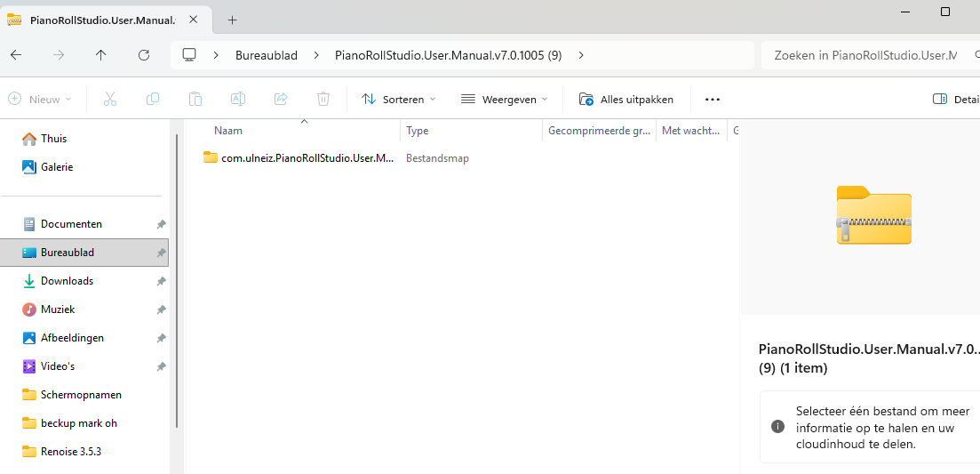This screenshot has width=980, height=474.
Task: Click the Rename icon in toolbar
Action: (x=238, y=99)
